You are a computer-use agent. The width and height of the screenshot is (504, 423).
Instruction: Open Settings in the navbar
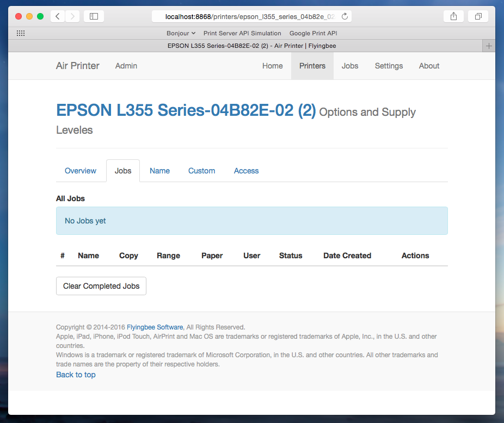click(389, 66)
